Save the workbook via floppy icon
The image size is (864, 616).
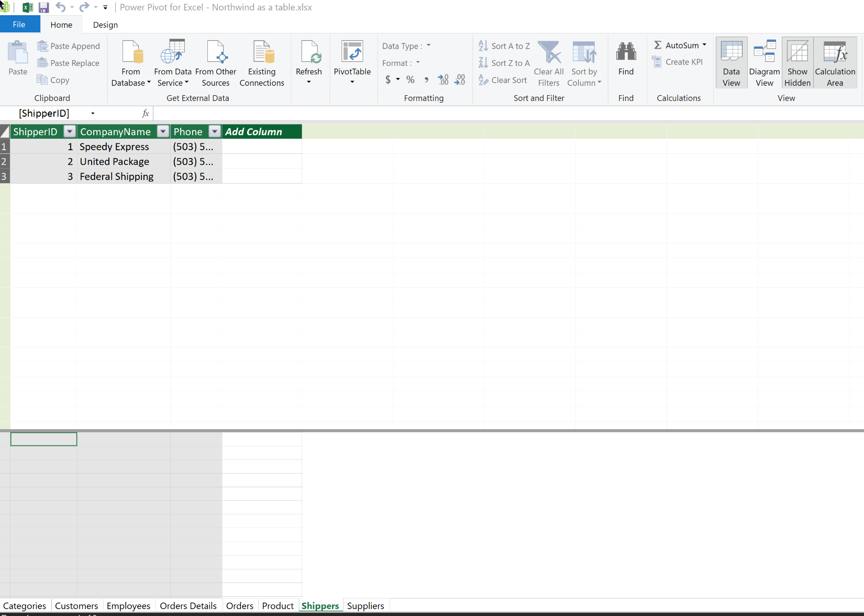pyautogui.click(x=43, y=7)
